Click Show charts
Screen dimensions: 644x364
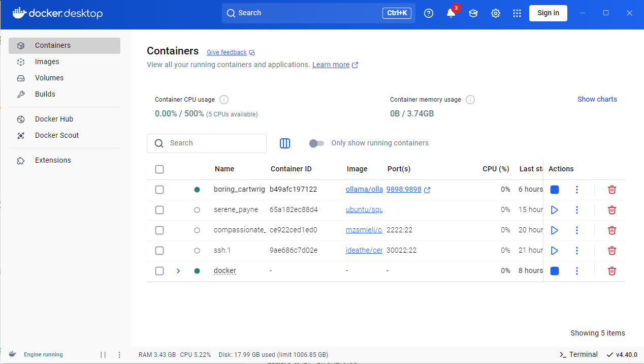pyautogui.click(x=597, y=99)
